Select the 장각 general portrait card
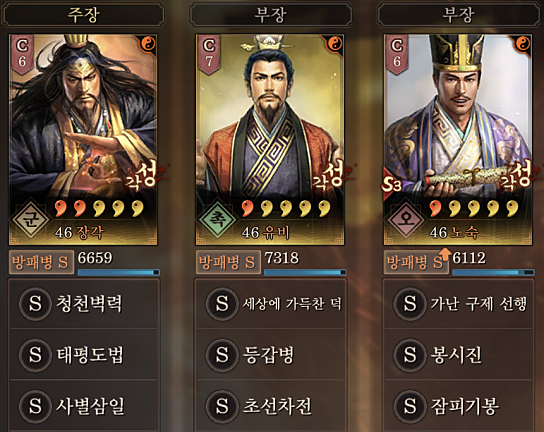This screenshot has height=432, width=544. [x=83, y=139]
